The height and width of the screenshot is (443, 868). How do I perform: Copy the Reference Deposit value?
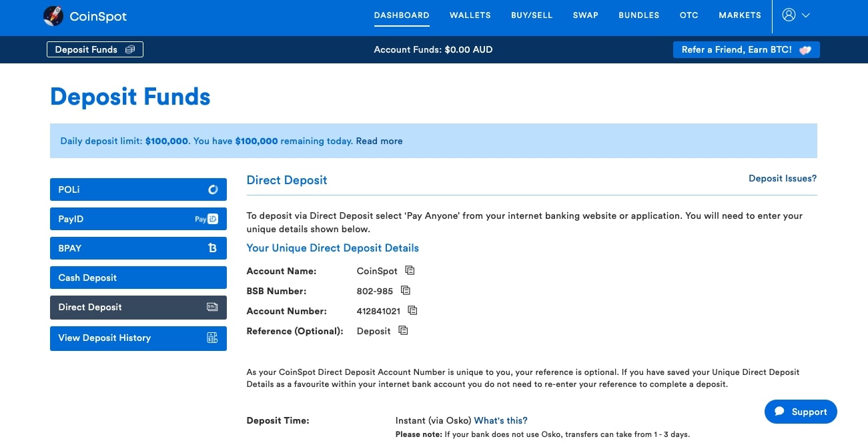[x=403, y=330]
